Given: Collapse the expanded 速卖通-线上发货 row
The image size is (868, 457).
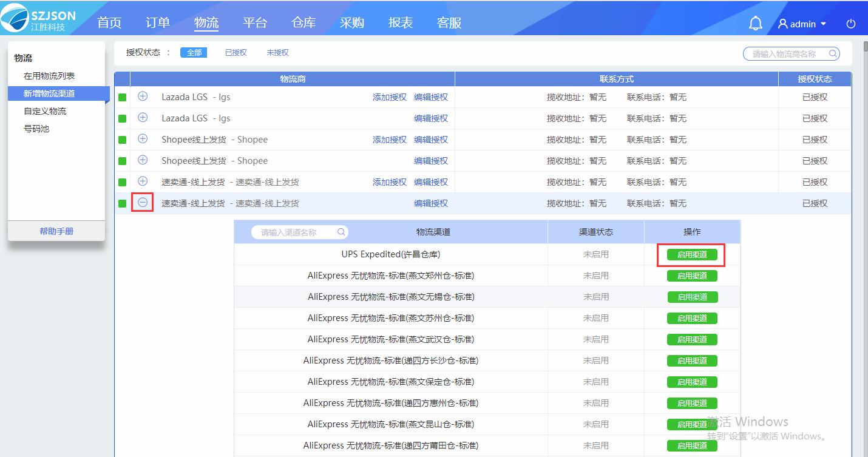Looking at the screenshot, I should [143, 203].
